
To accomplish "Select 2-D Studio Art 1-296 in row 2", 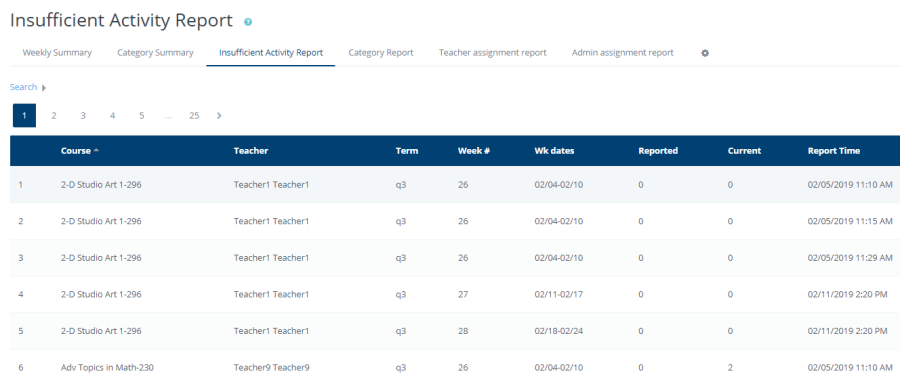I will pyautogui.click(x=101, y=221).
